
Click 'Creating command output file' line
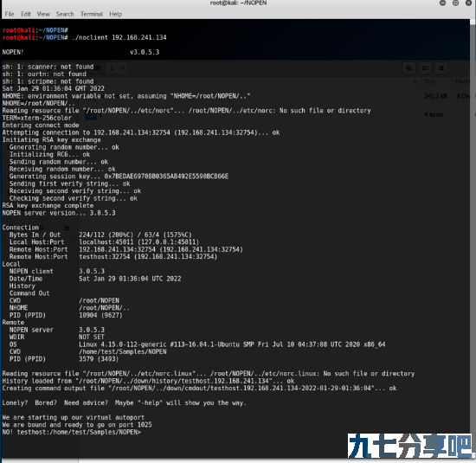pos(199,388)
